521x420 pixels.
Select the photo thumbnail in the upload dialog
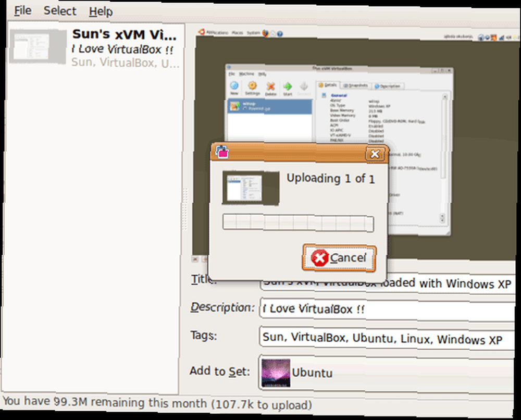(x=251, y=188)
